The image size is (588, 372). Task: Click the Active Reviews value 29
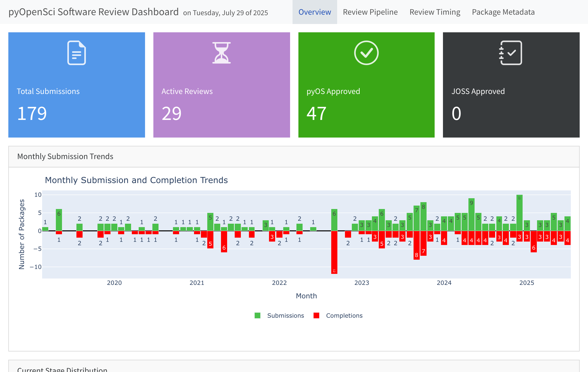click(171, 114)
